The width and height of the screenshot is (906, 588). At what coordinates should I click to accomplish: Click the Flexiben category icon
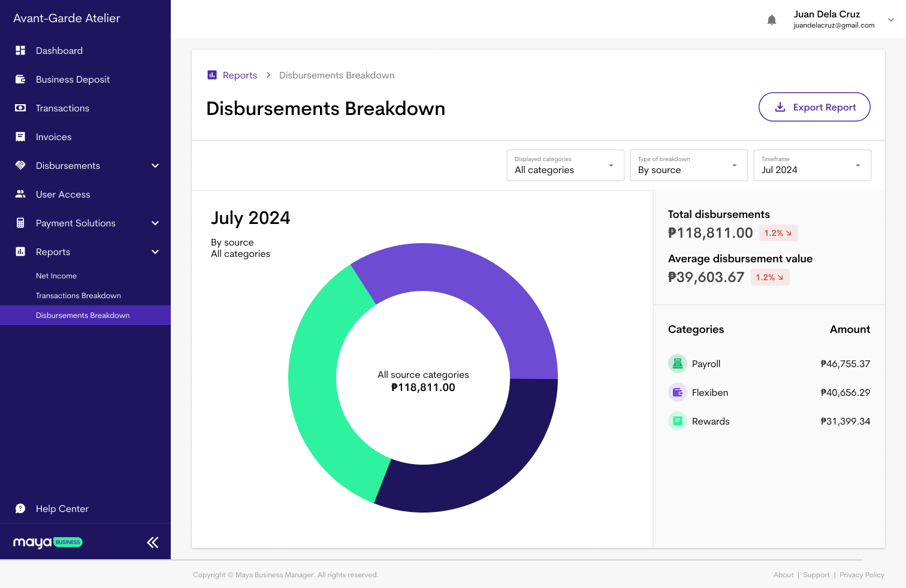tap(677, 393)
